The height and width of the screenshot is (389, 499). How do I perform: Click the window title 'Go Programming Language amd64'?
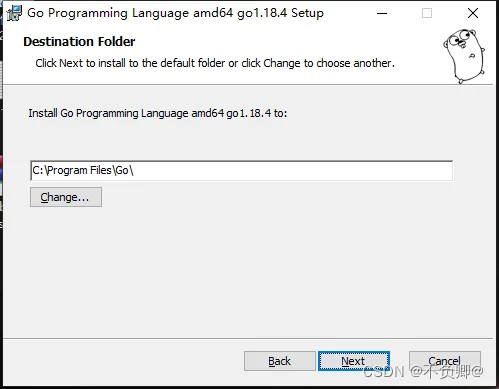tap(130, 13)
